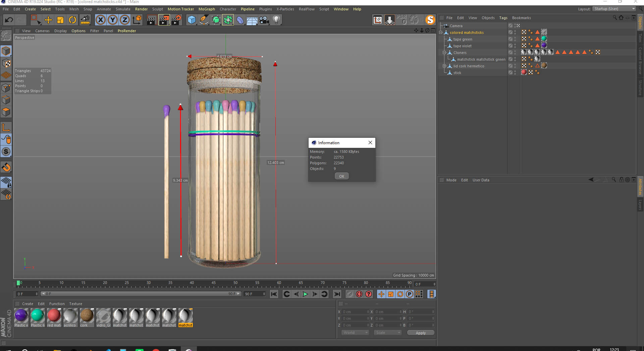This screenshot has width=644, height=351.
Task: Click OK in Information dialog
Action: [341, 176]
